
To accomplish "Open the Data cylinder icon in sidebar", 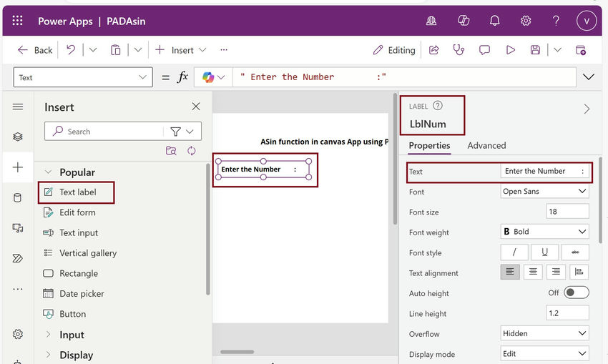I will [x=18, y=197].
